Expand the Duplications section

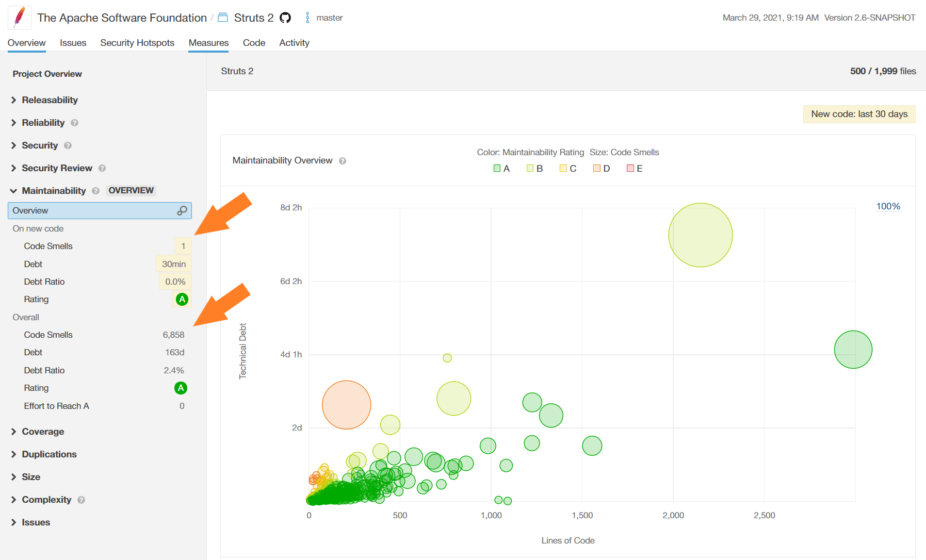click(44, 454)
